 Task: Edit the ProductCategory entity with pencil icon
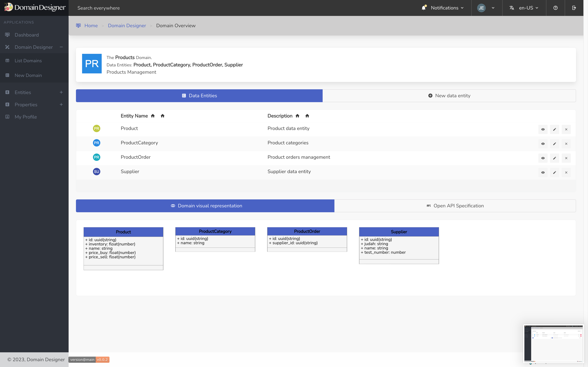coord(554,144)
